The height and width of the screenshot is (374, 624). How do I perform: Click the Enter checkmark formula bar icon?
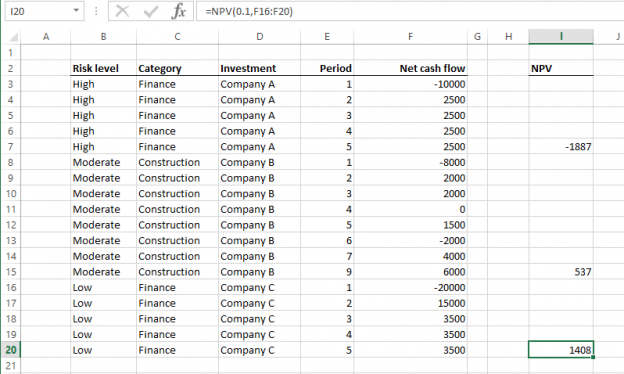click(x=151, y=11)
